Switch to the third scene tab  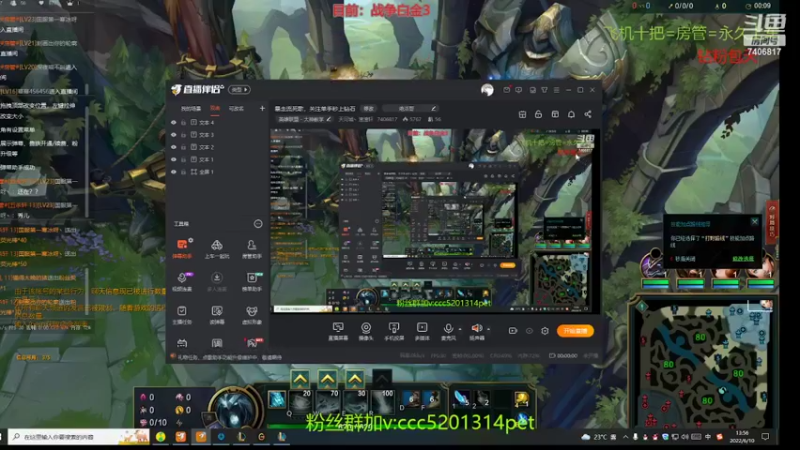(236, 109)
